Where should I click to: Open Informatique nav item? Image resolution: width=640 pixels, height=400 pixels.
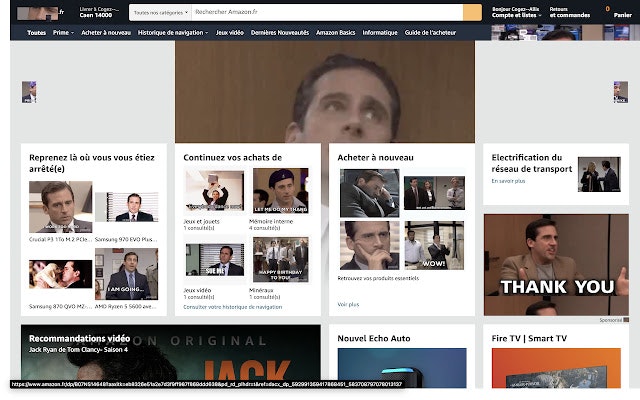pyautogui.click(x=380, y=33)
